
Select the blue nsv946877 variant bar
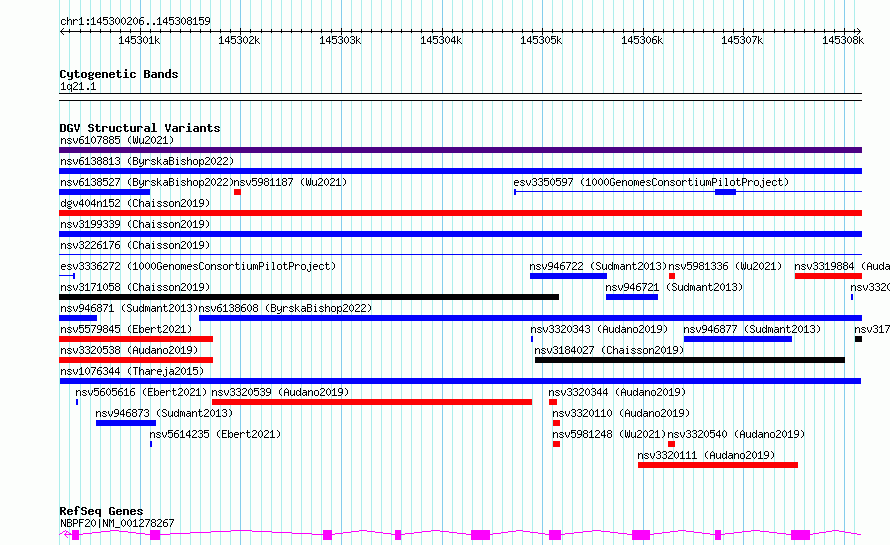click(738, 339)
